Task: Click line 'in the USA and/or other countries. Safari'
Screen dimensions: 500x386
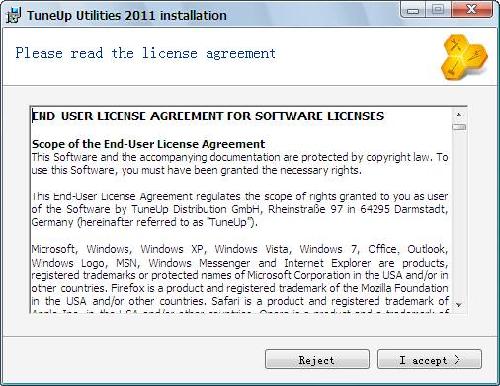Action: point(240,301)
